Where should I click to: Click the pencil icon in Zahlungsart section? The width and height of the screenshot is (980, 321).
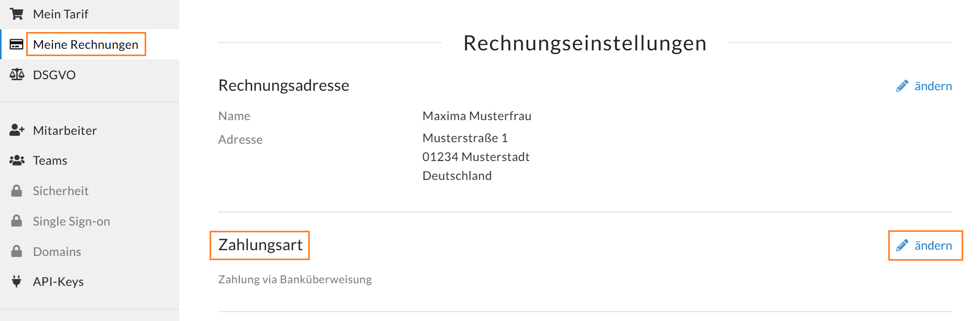pos(902,245)
